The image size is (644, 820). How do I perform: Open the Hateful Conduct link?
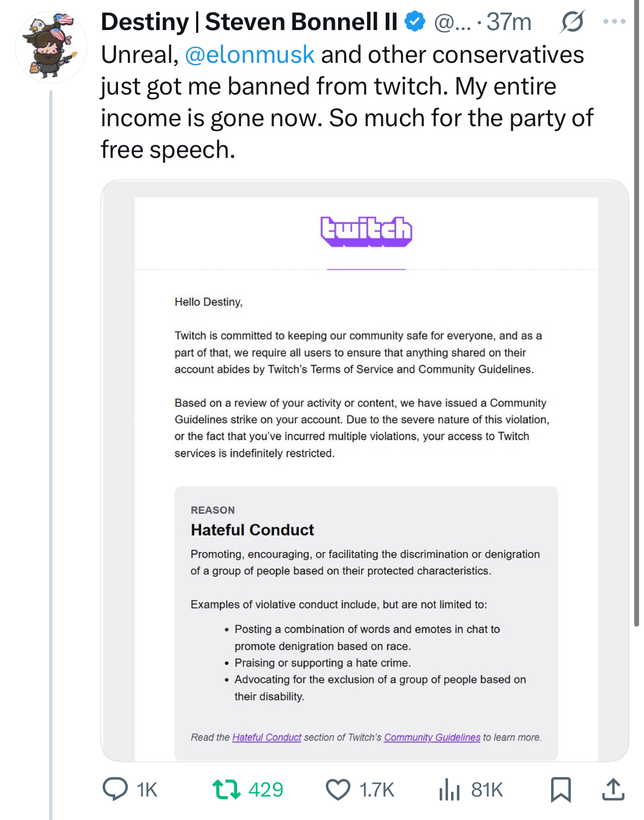[x=267, y=738]
